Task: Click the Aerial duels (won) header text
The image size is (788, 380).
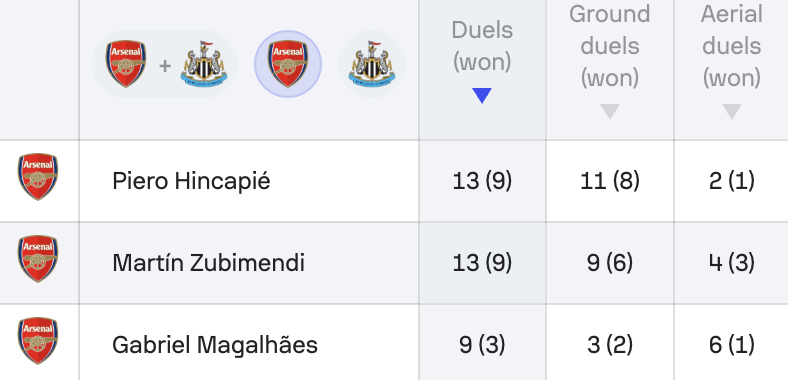Action: click(x=732, y=46)
